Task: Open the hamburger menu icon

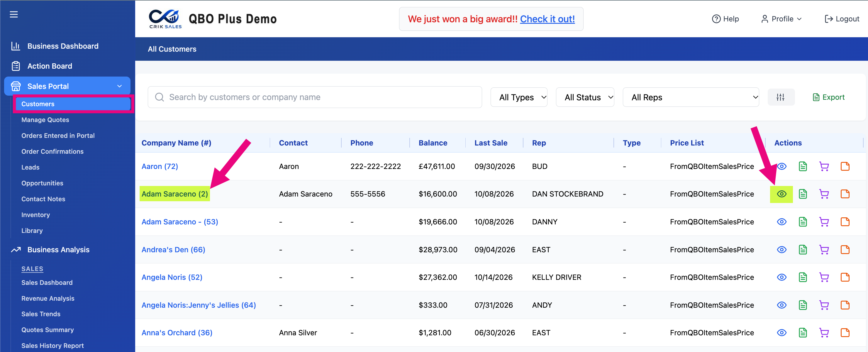Action: click(x=13, y=14)
